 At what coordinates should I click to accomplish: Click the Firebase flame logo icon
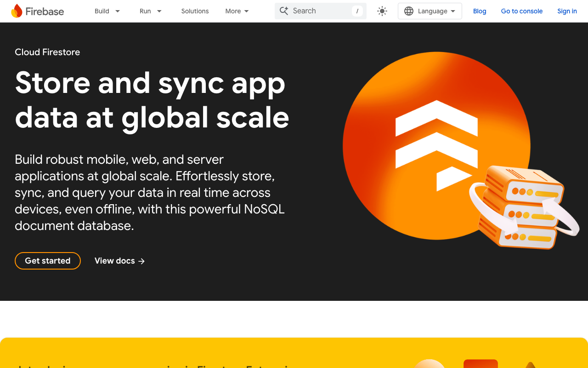17,11
